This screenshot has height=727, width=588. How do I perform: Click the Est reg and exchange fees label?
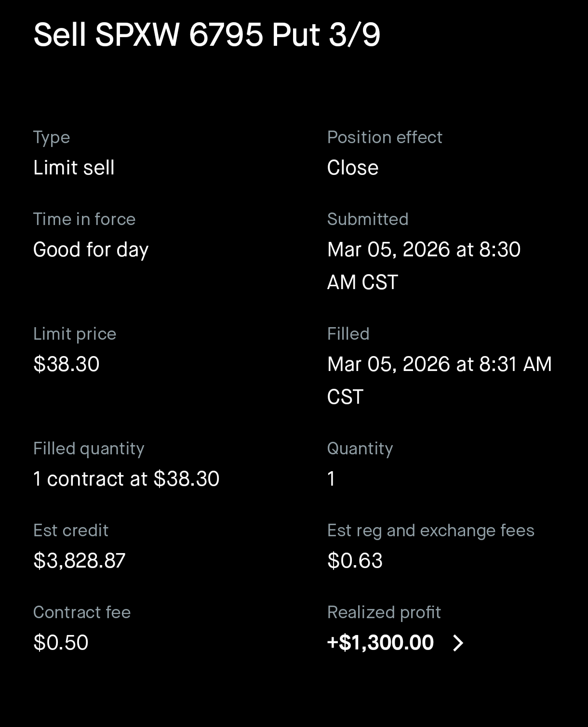(430, 530)
